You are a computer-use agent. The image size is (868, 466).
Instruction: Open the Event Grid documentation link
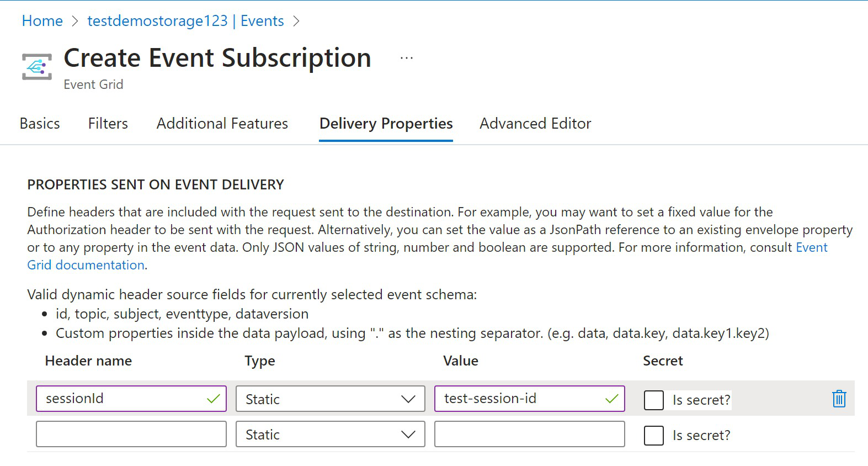(86, 265)
